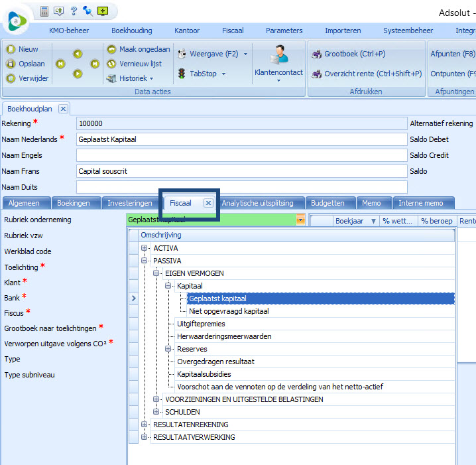The image size is (476, 465).
Task: Undo changes with Maak ongedaan
Action: (139, 49)
